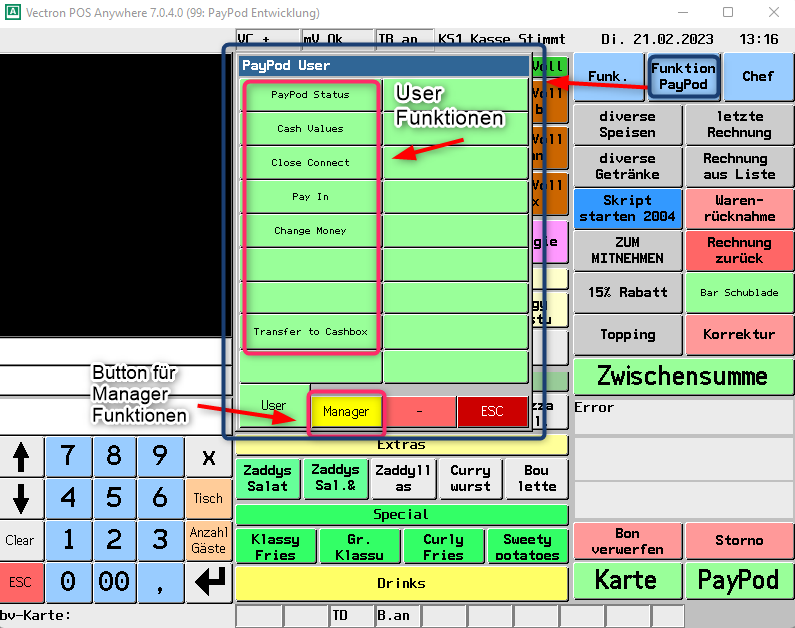Open Funktion PayPod
This screenshot has width=795, height=628.
683,77
